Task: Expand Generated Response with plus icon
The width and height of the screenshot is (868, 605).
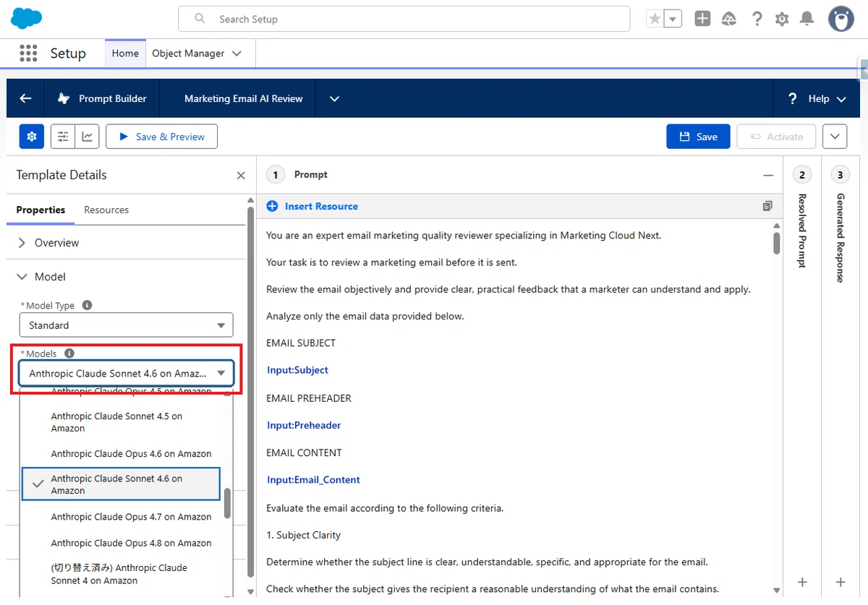Action: click(840, 582)
